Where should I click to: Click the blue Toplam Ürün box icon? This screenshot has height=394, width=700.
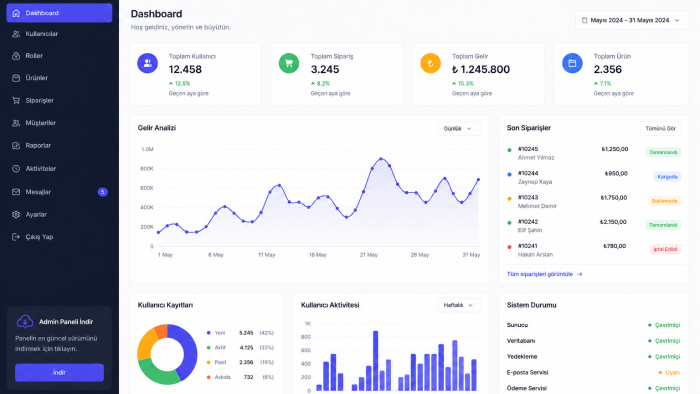572,63
